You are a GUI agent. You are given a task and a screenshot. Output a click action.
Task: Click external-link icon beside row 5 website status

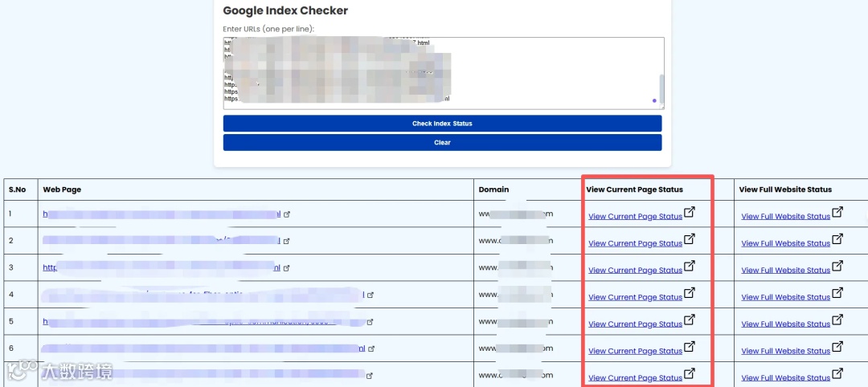(837, 320)
